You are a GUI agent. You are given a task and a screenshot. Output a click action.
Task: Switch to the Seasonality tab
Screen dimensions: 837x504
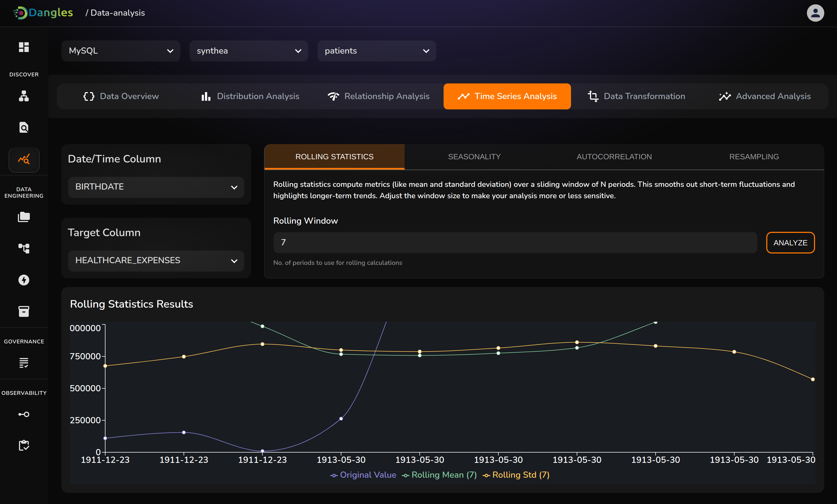[474, 157]
